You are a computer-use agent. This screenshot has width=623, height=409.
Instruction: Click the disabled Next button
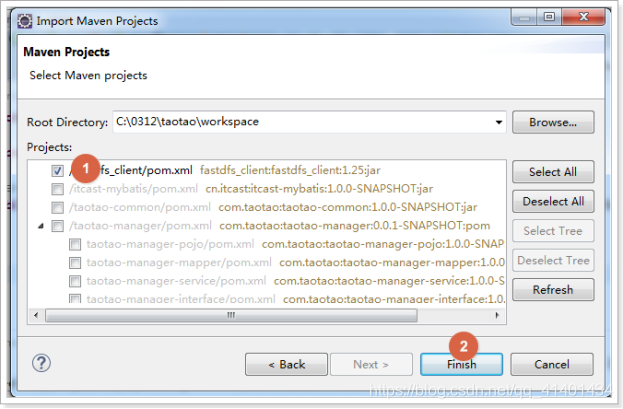[x=371, y=364]
